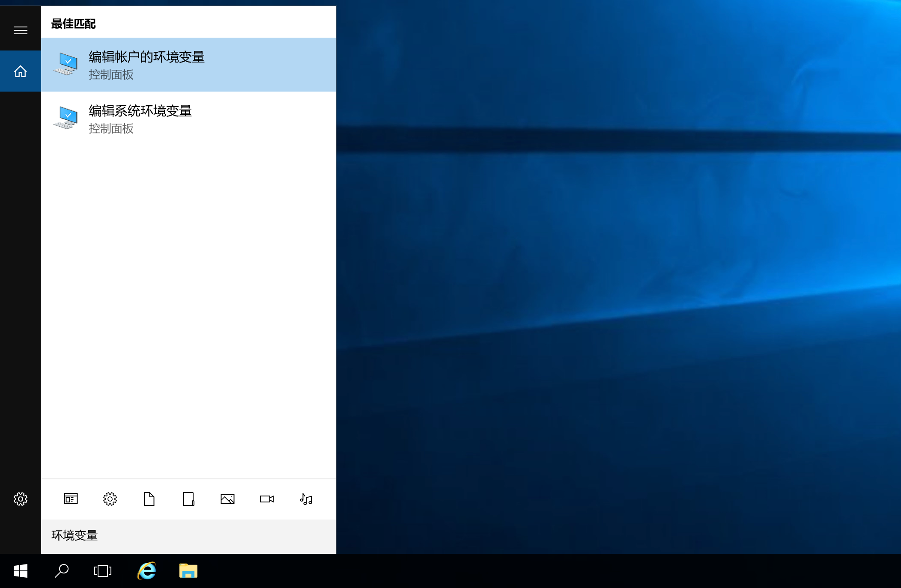Open search settings via the sidebar gear
Viewport: 901px width, 588px height.
20,499
